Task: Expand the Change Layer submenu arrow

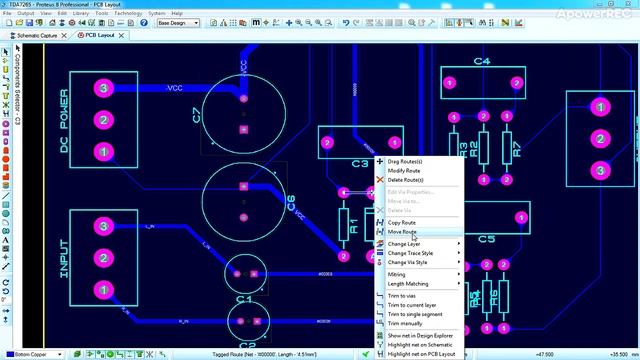Action: tap(459, 244)
